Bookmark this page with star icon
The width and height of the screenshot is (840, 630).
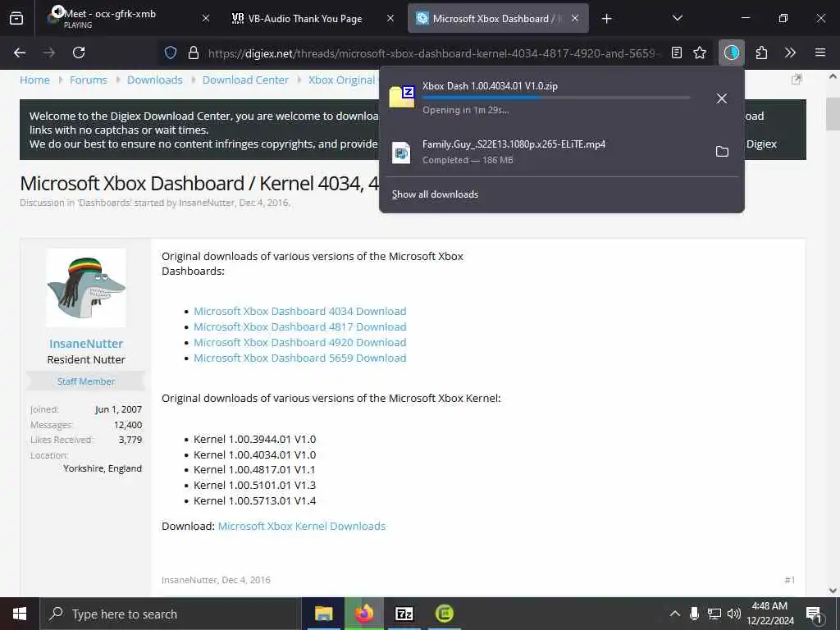coord(700,52)
